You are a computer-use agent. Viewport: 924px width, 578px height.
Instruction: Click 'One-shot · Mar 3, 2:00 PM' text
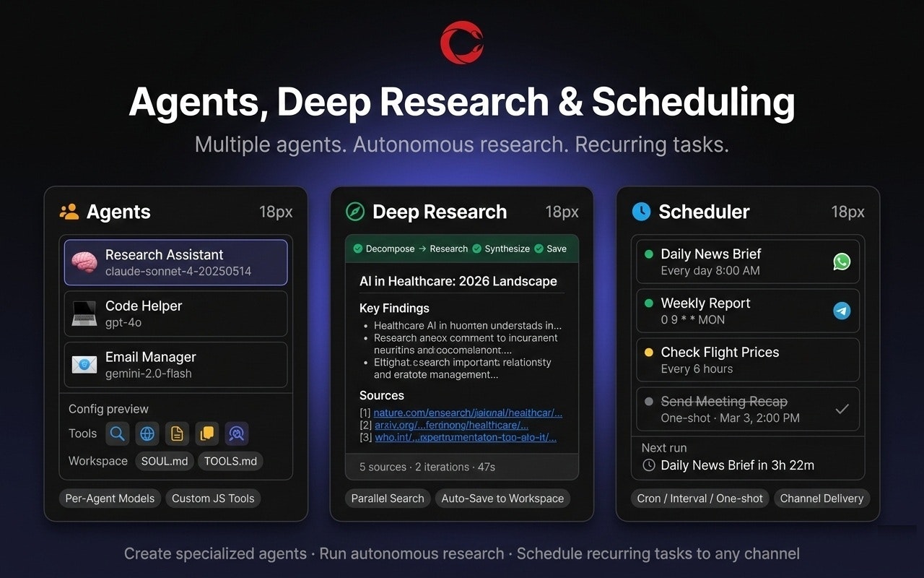(730, 418)
